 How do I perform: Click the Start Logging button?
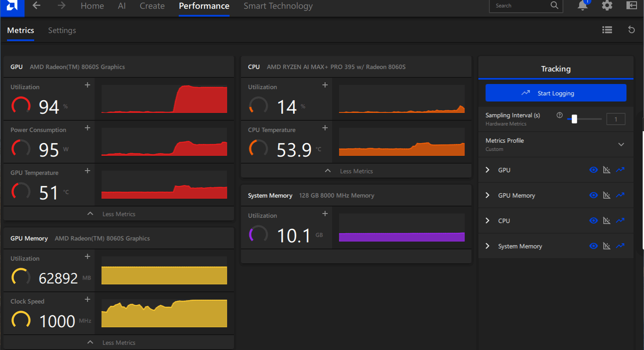tap(556, 93)
